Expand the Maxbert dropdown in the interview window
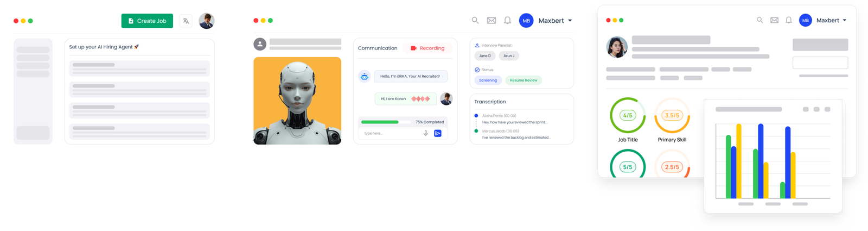868x231 pixels. pos(570,21)
